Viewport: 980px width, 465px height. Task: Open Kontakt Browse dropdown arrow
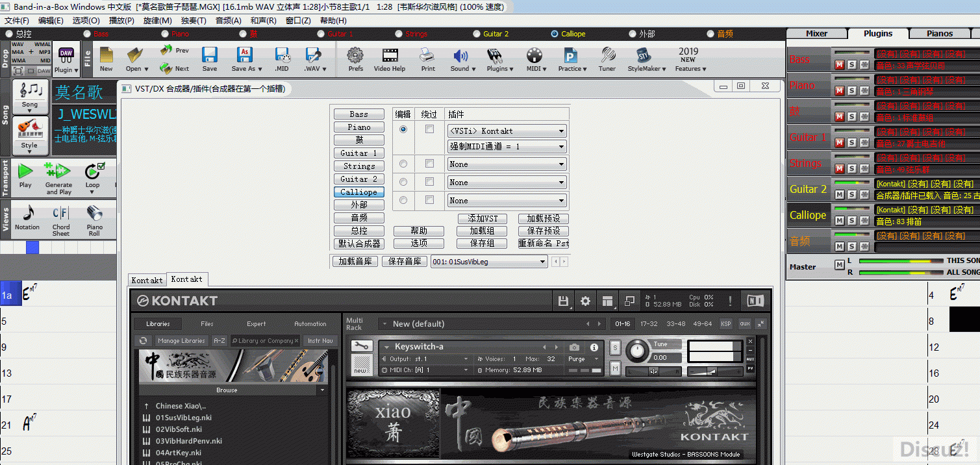322,390
